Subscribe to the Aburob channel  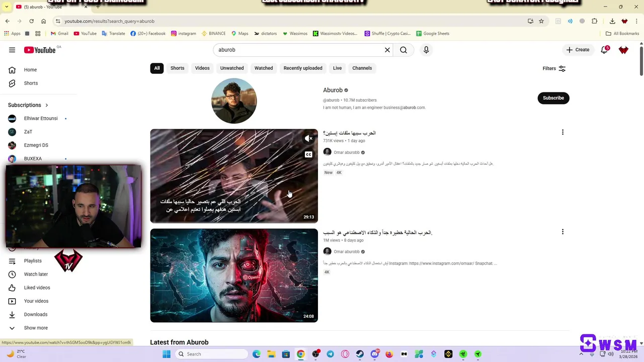click(x=553, y=98)
